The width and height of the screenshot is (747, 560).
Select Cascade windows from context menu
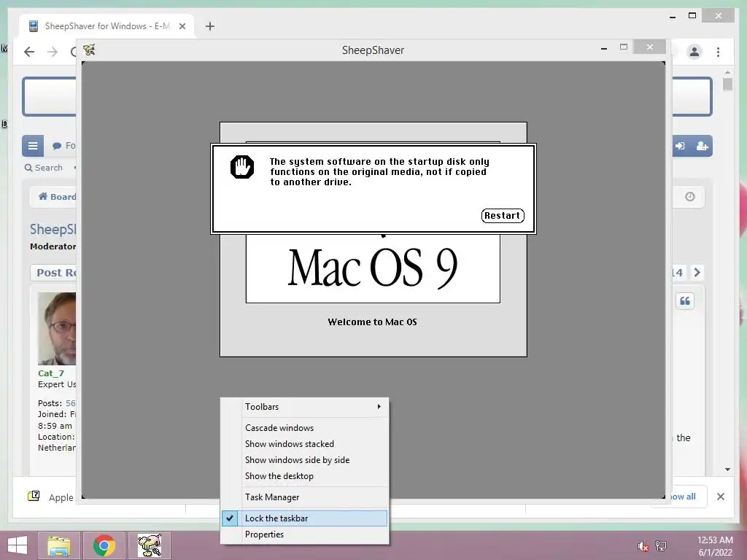pyautogui.click(x=305, y=427)
